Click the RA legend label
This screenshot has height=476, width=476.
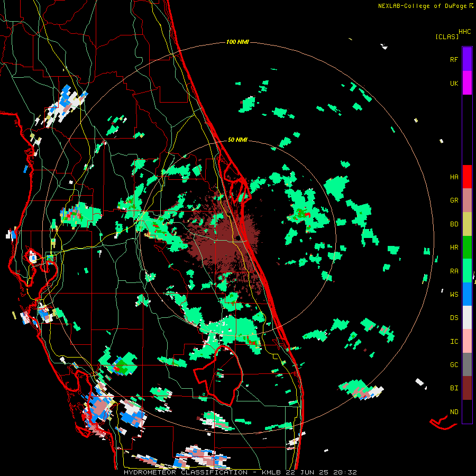[x=454, y=271]
